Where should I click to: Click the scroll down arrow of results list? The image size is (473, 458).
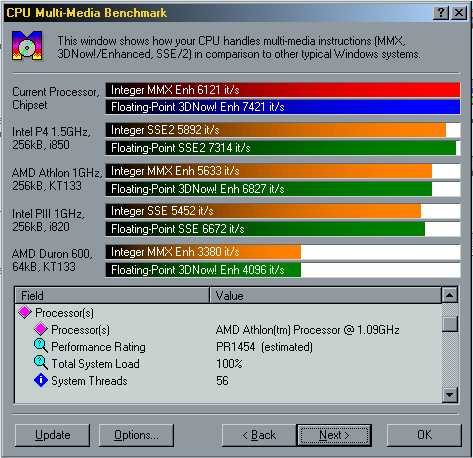[450, 395]
